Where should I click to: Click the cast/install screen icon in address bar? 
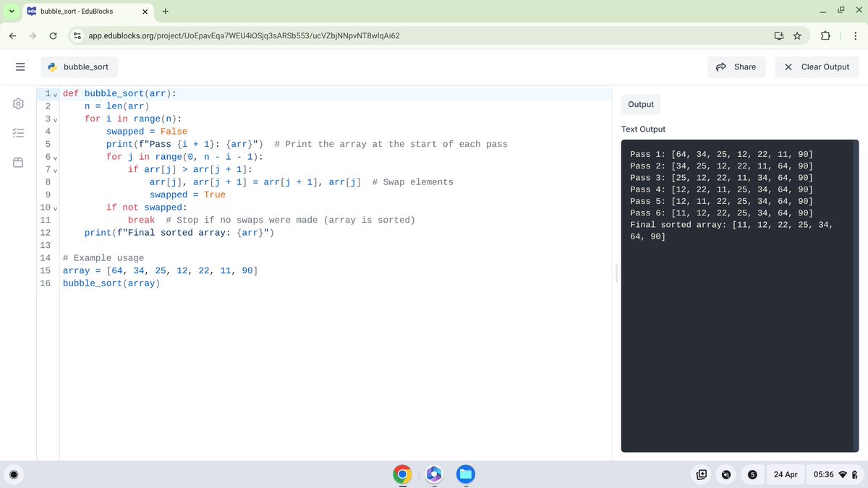(x=778, y=35)
